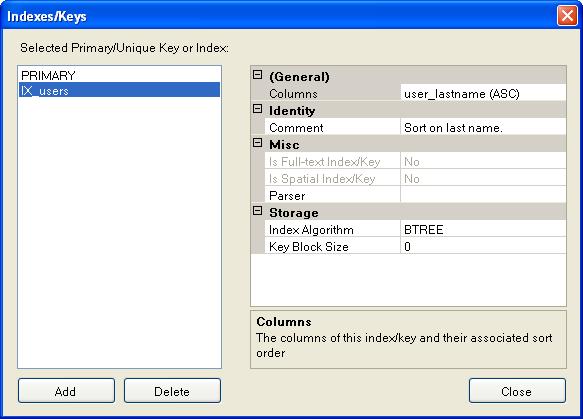Viewport: 583px width, 419px height.
Task: Click the Is Full-text Index/Key No value
Action: click(483, 161)
